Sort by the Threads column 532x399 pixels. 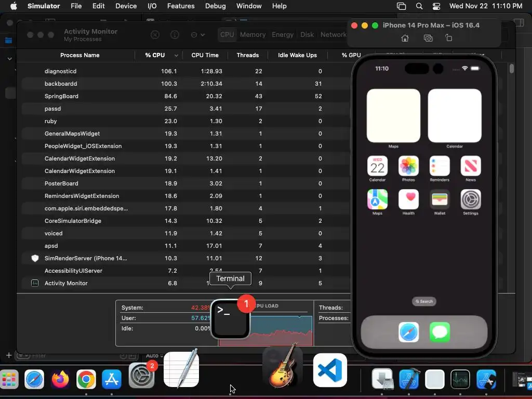coord(248,55)
